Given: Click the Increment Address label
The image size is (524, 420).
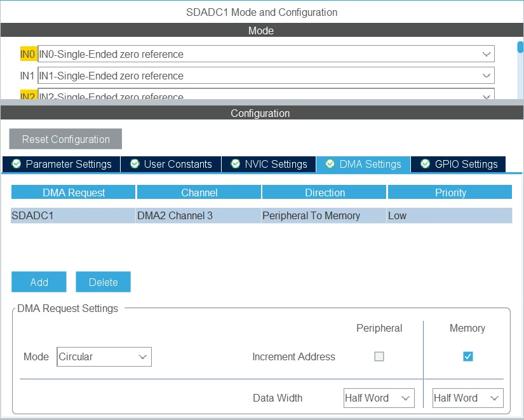Looking at the screenshot, I should (293, 357).
